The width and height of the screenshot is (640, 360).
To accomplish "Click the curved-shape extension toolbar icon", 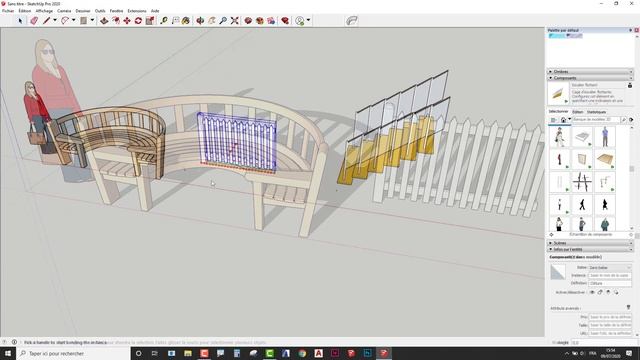I will pyautogui.click(x=352, y=21).
